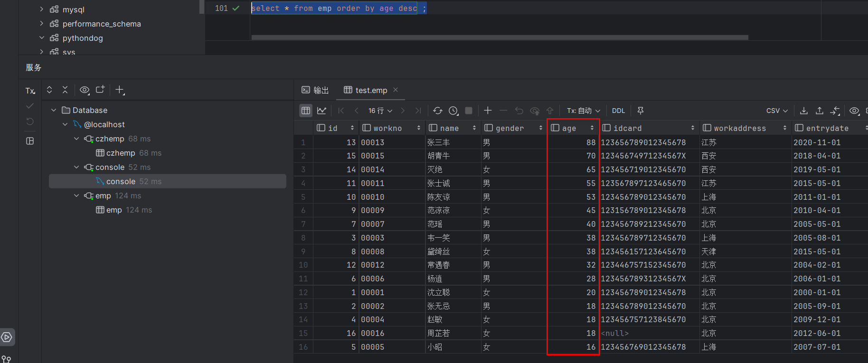Go to next page of results
868x363 pixels.
coord(403,111)
